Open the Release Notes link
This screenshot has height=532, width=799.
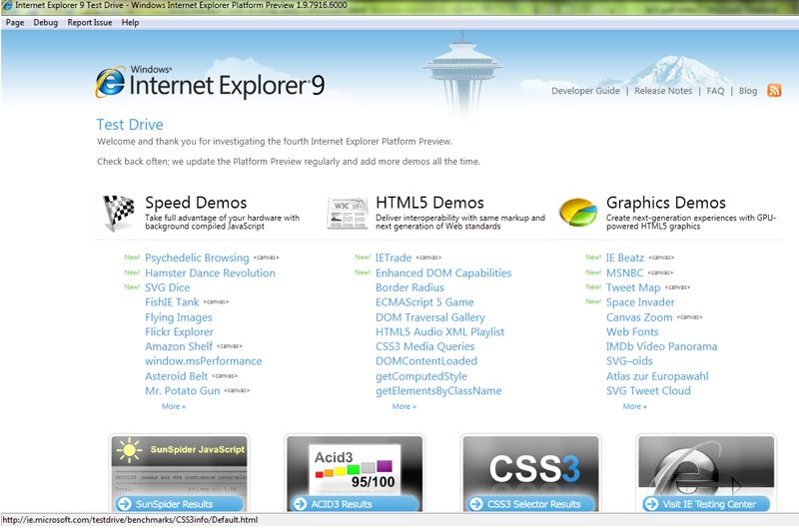[x=663, y=91]
